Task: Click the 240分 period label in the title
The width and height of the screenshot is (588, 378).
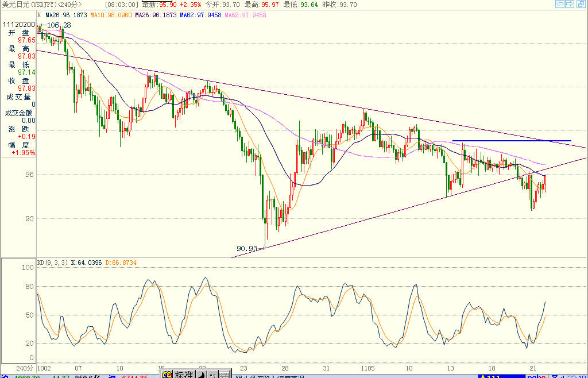Action: point(68,5)
